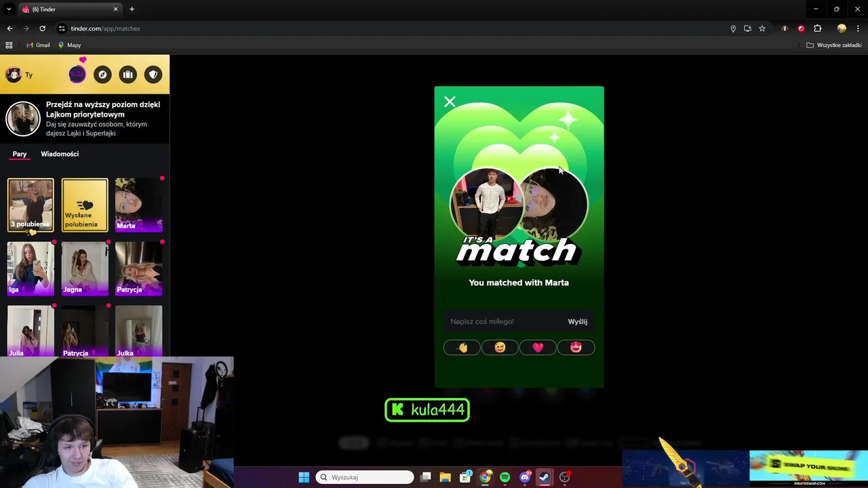Open your profile 'Ty' avatar
868x488 pixels.
[14, 75]
